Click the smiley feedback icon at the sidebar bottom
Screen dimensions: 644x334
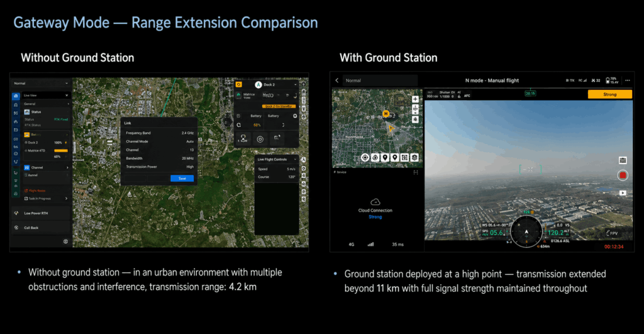coord(65,242)
